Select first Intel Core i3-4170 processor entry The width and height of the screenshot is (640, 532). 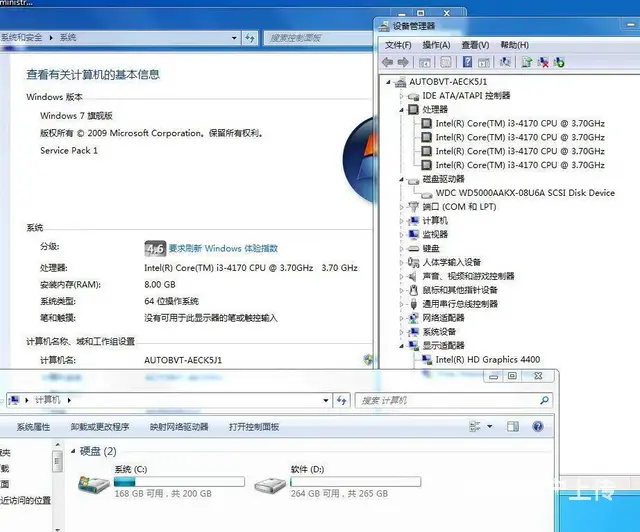(520, 123)
